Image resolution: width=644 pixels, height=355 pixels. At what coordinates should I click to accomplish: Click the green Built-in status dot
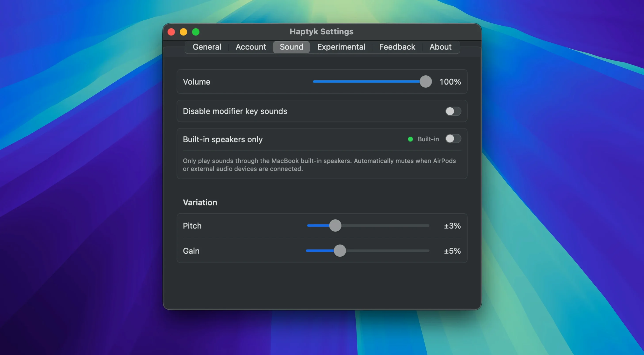(410, 139)
